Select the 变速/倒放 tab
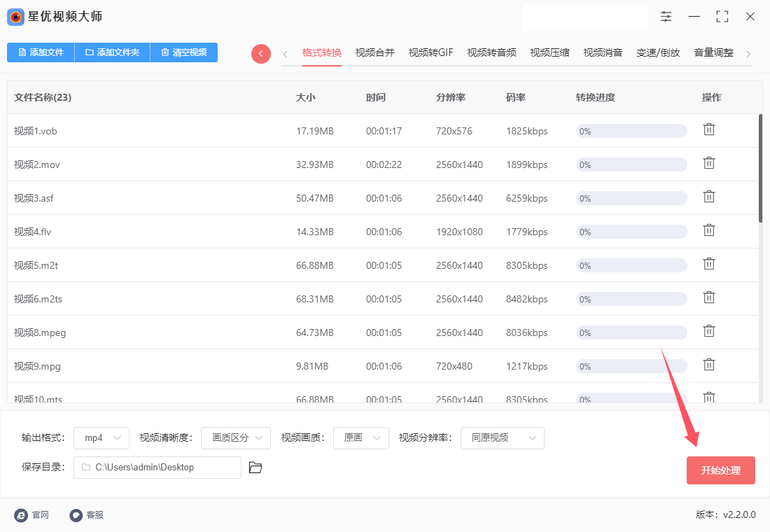This screenshot has width=770, height=532. (x=658, y=52)
